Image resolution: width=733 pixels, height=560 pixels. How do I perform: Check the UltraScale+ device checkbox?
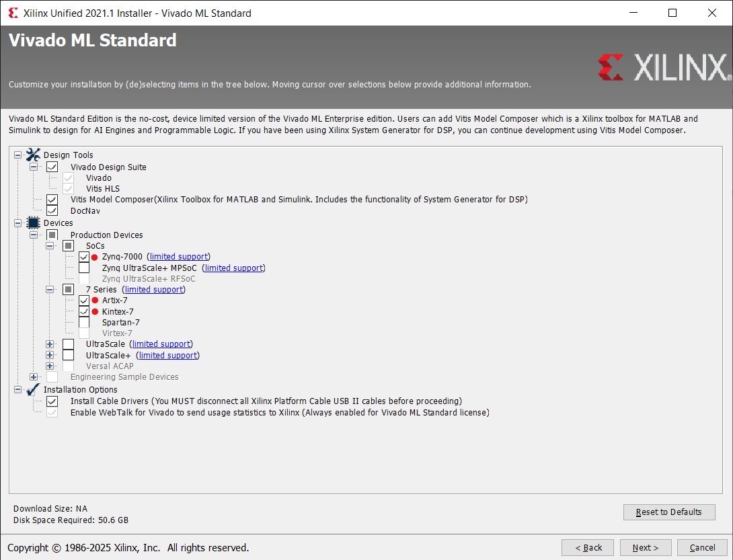(x=68, y=355)
